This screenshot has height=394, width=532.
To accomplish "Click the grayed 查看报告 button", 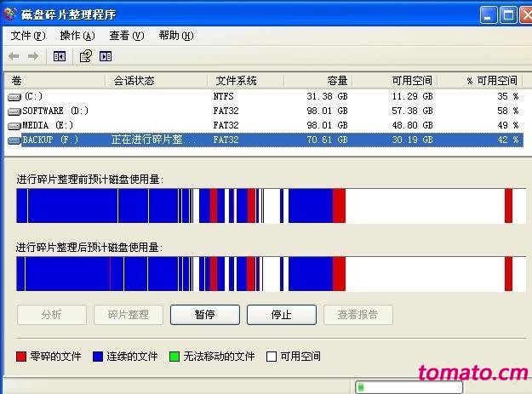I will pyautogui.click(x=358, y=315).
